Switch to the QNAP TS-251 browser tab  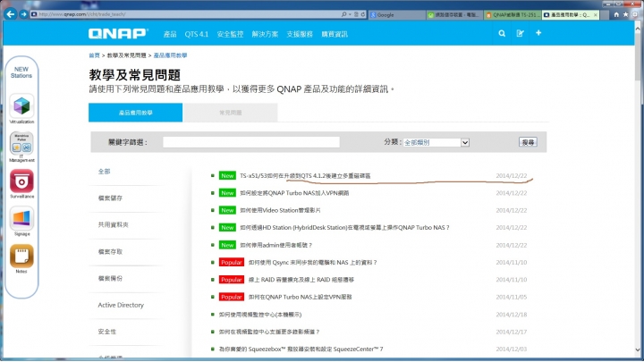pyautogui.click(x=513, y=15)
